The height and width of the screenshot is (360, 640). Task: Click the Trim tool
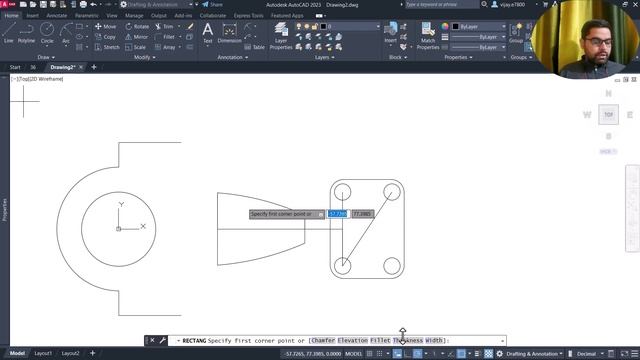tap(164, 27)
